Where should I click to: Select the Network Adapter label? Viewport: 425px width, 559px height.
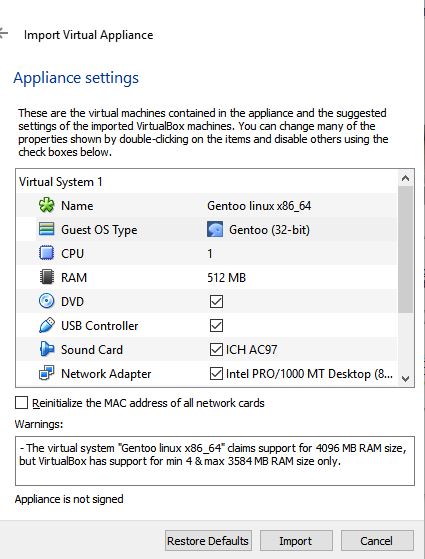tap(106, 374)
